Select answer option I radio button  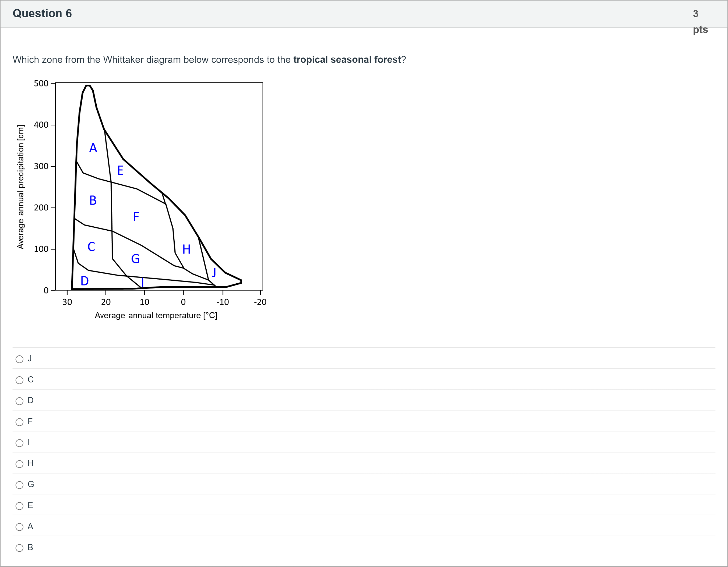pyautogui.click(x=20, y=443)
